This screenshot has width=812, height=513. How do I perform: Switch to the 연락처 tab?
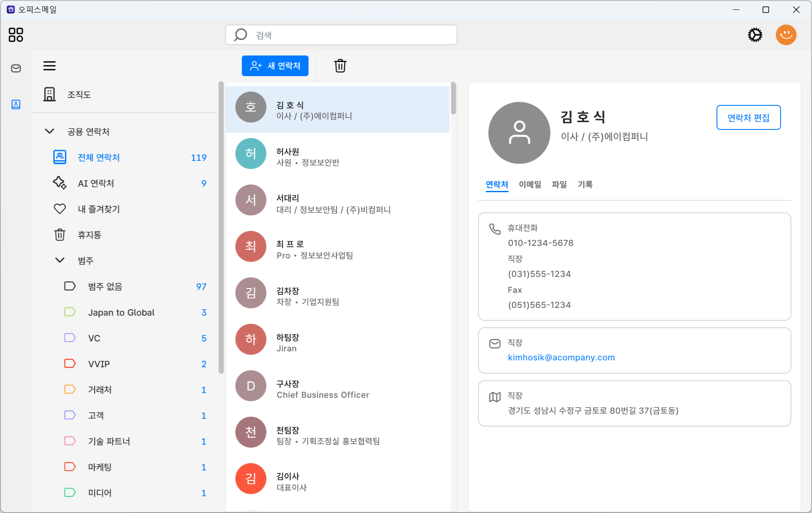click(x=497, y=184)
